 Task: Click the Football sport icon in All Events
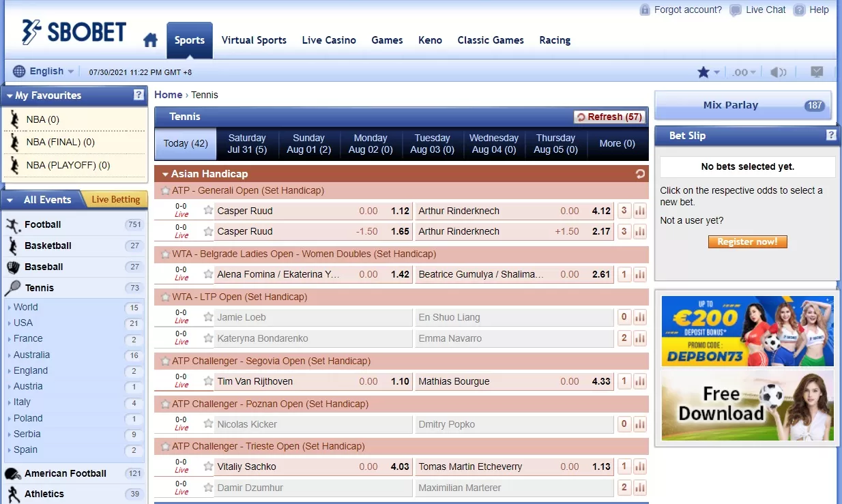pyautogui.click(x=13, y=225)
